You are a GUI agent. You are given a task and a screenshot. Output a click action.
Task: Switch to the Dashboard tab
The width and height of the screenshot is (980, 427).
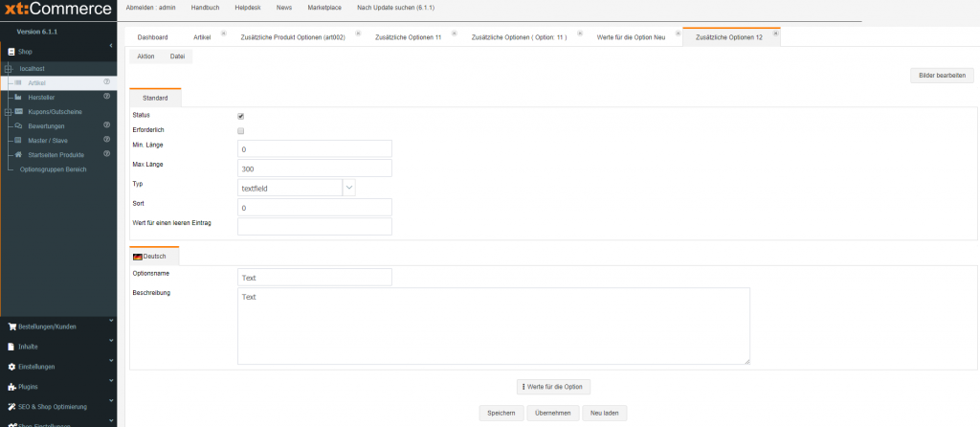pos(152,37)
